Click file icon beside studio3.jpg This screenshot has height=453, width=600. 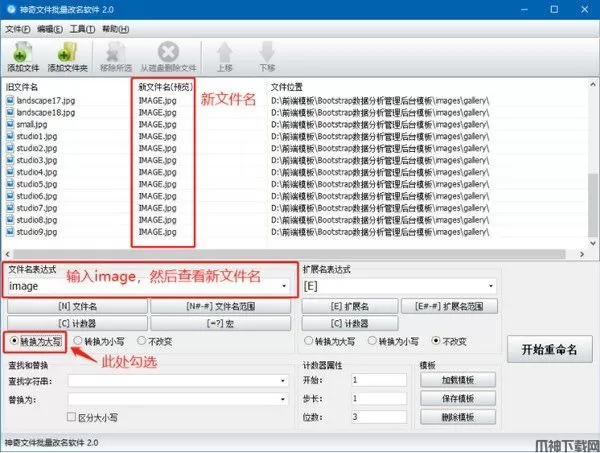(10, 160)
